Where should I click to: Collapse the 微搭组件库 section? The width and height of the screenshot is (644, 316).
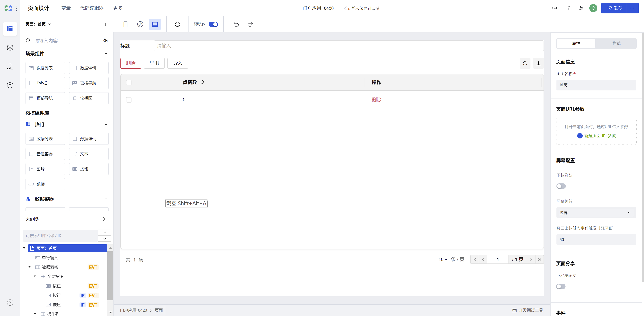[106, 113]
